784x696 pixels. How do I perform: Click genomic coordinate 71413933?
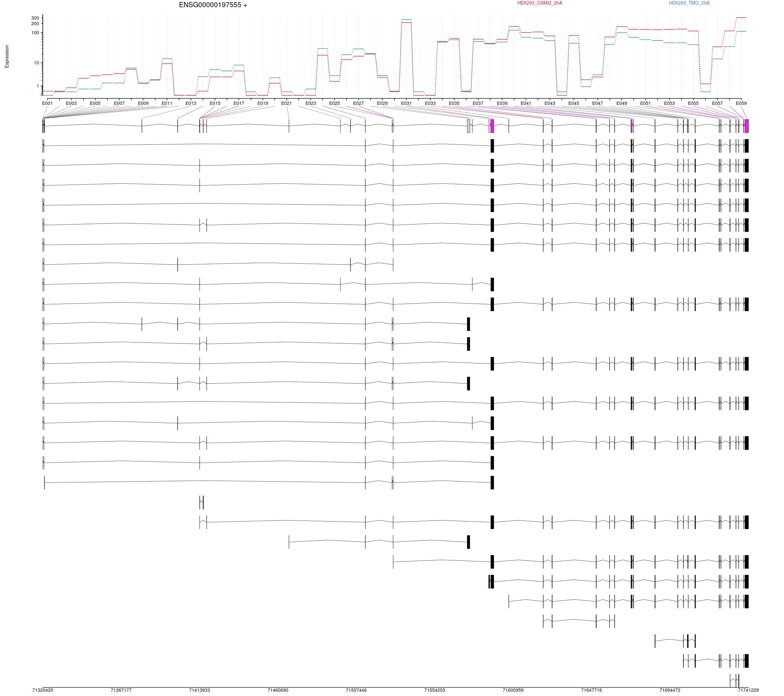click(x=200, y=690)
